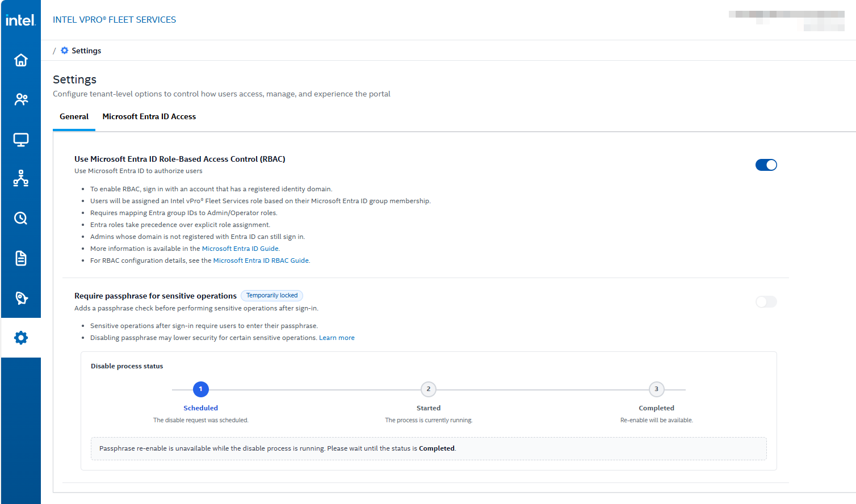Image resolution: width=856 pixels, height=504 pixels.
Task: Switch to the Microsoft Entra ID Access tab
Action: 149,116
